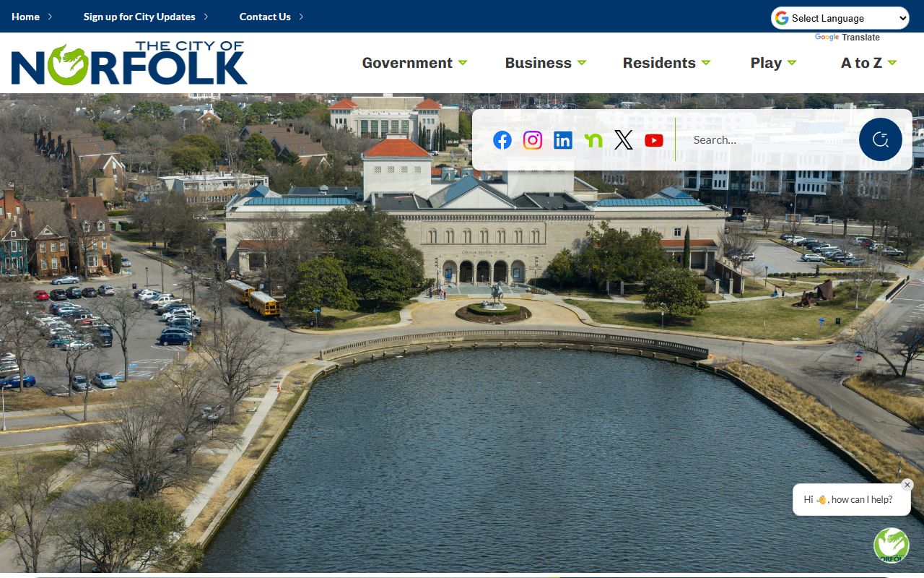Open the Select Language dropdown

tap(840, 18)
